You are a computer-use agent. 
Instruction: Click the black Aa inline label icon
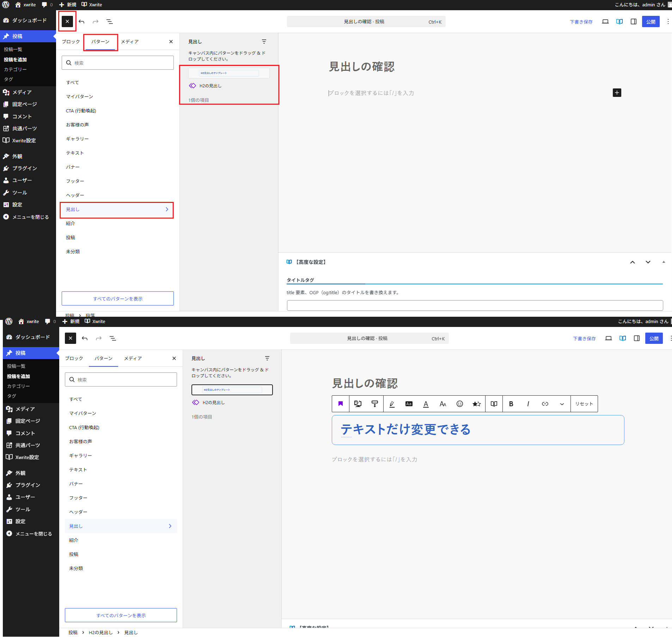(x=409, y=404)
